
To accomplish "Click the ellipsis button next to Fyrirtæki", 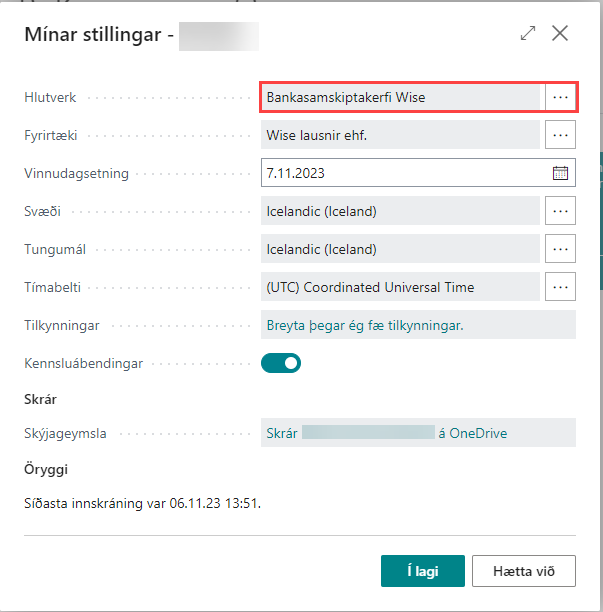I will (560, 135).
